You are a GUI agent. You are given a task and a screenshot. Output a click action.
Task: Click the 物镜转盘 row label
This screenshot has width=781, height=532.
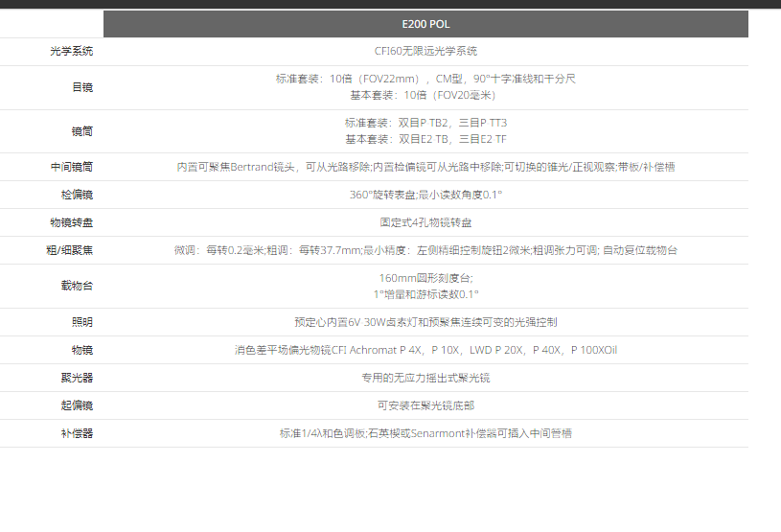[x=71, y=222]
